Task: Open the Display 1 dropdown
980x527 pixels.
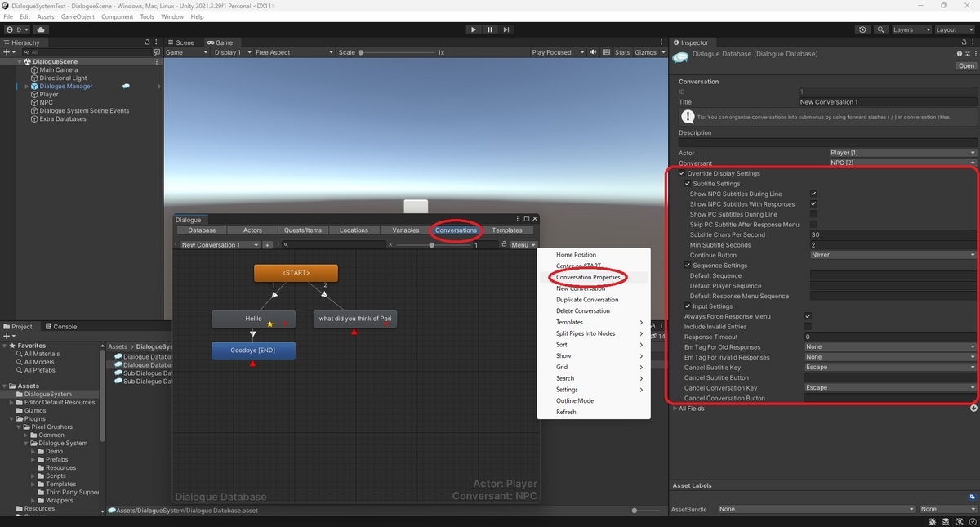Action: coord(234,52)
